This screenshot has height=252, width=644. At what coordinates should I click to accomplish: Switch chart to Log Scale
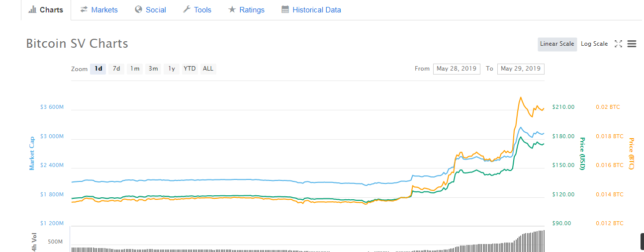[x=594, y=44]
